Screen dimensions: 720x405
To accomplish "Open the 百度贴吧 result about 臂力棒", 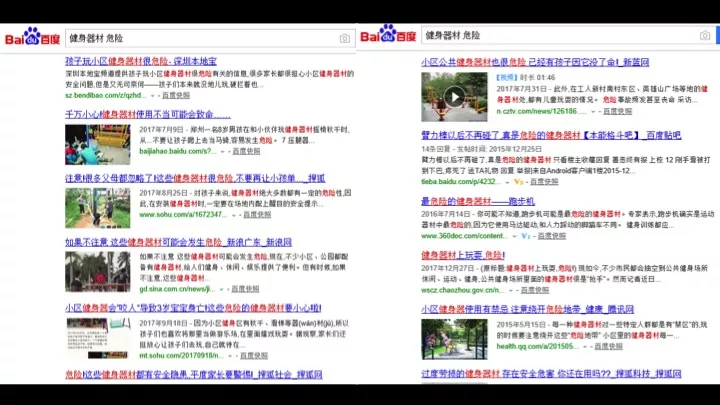I will (551, 135).
